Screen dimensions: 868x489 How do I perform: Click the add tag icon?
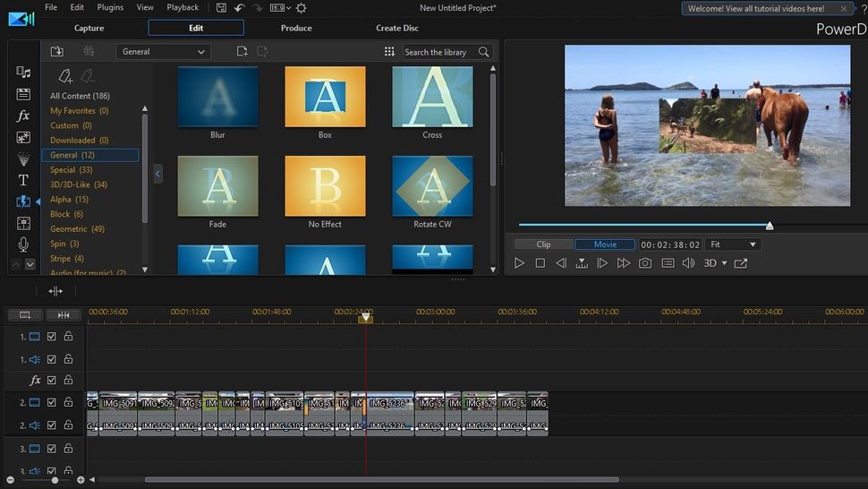click(65, 76)
